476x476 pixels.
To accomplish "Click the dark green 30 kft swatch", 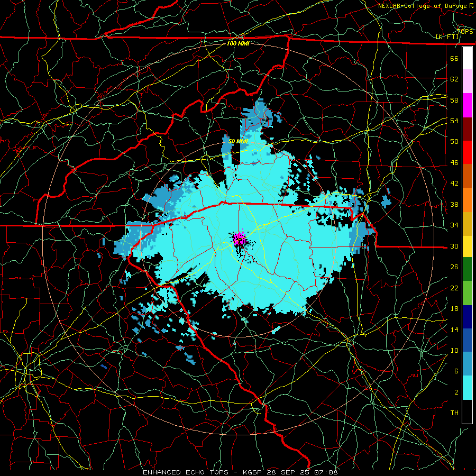I will pyautogui.click(x=467, y=269).
